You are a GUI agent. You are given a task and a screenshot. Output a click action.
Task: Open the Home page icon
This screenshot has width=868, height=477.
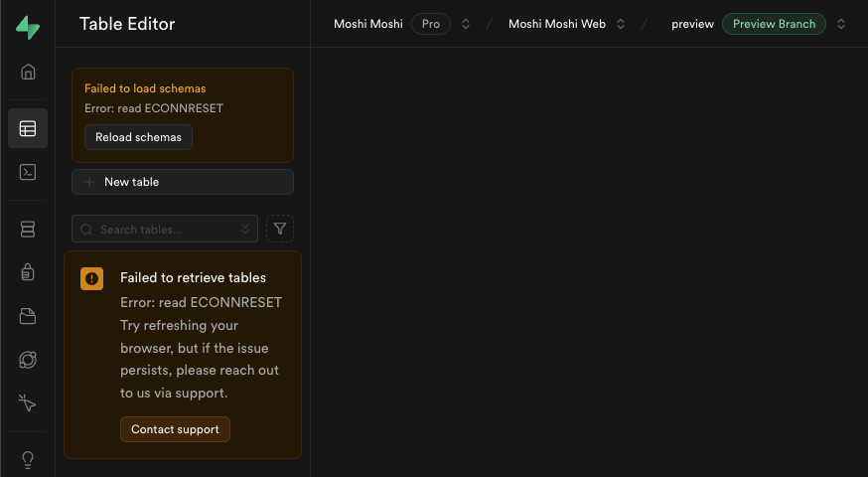(x=28, y=72)
